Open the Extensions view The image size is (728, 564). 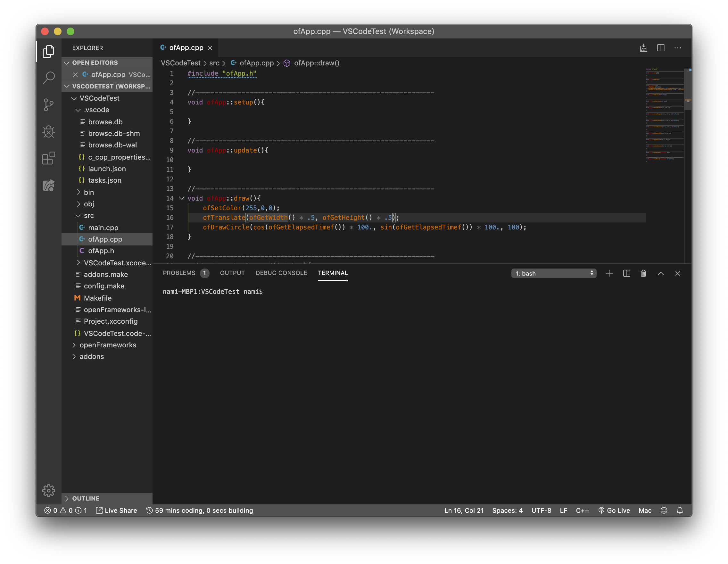(49, 158)
